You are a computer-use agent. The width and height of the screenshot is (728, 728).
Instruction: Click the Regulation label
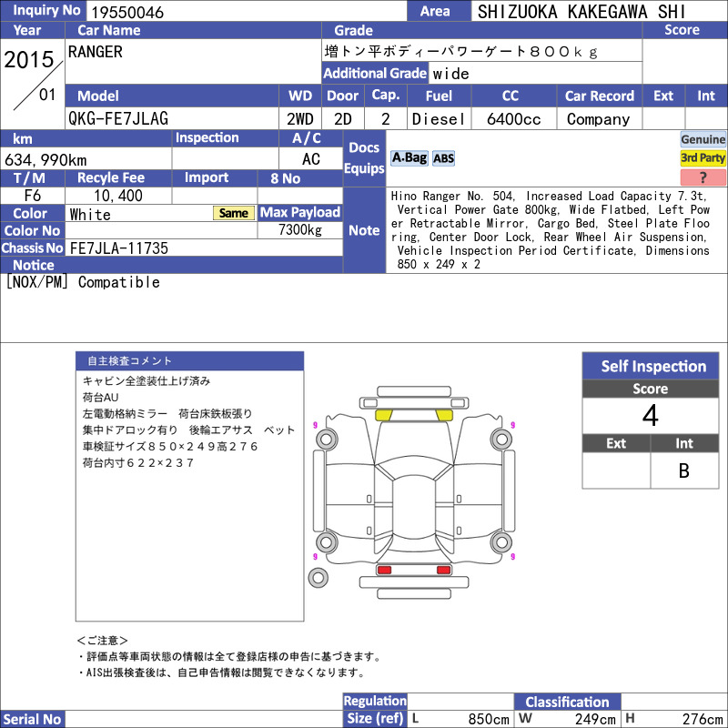pyautogui.click(x=375, y=701)
